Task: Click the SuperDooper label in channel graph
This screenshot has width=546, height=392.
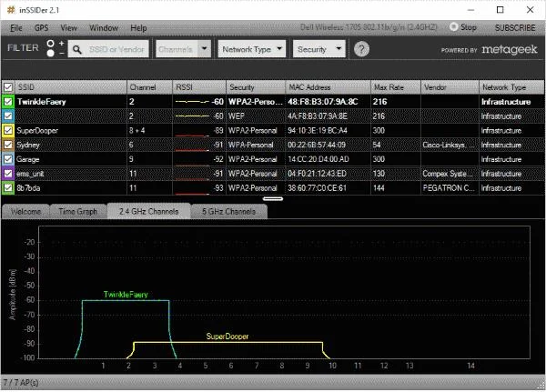Action: point(227,337)
